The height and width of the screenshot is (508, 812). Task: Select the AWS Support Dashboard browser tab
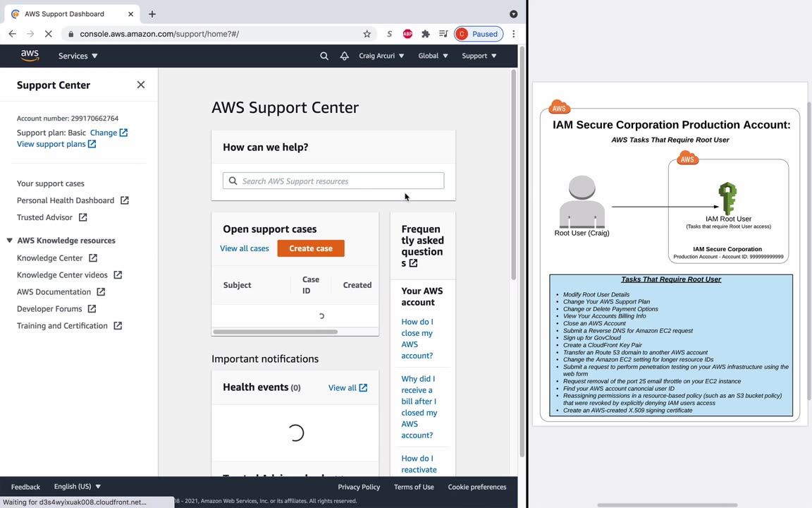tap(73, 14)
